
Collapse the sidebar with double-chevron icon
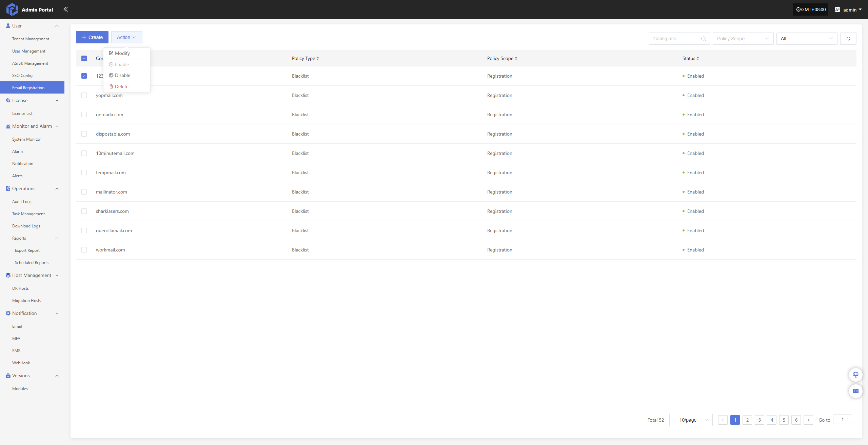[x=66, y=9]
